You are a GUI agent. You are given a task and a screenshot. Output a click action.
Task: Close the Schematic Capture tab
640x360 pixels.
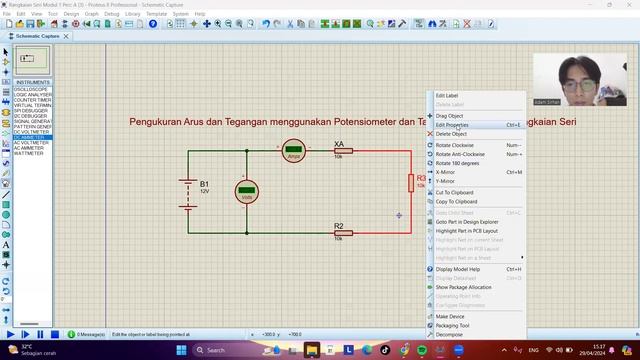coord(66,36)
